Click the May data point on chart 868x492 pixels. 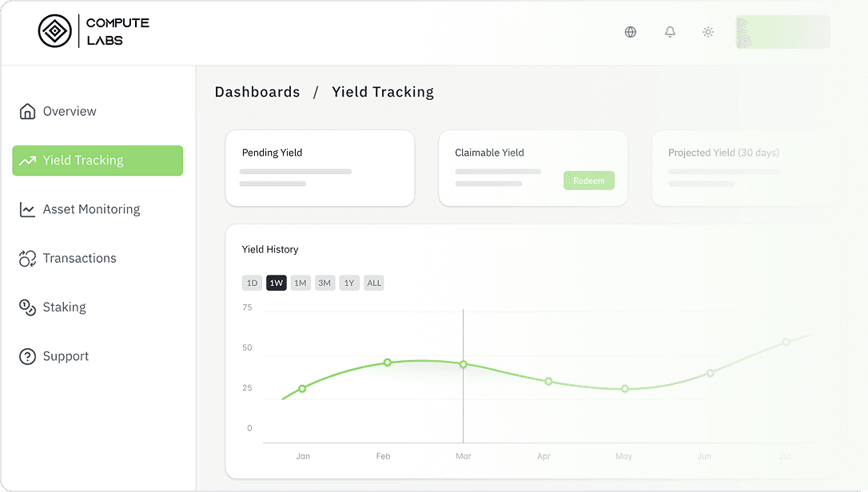coord(625,389)
